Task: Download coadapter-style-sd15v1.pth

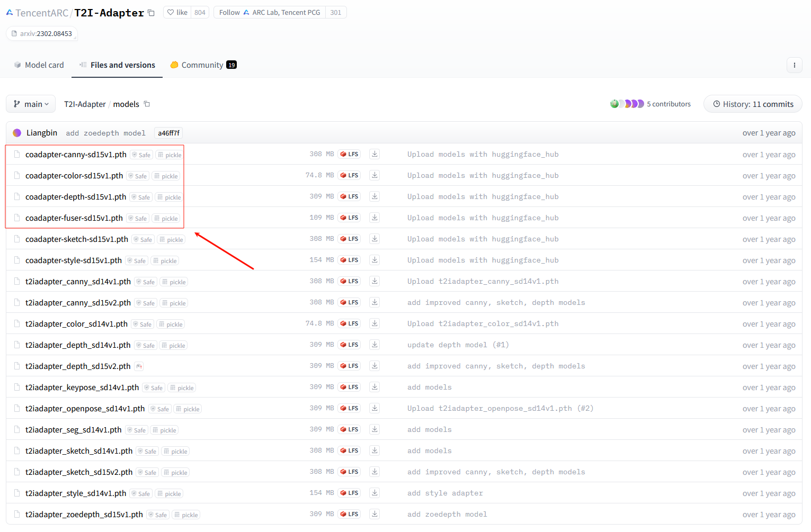Action: (x=375, y=260)
